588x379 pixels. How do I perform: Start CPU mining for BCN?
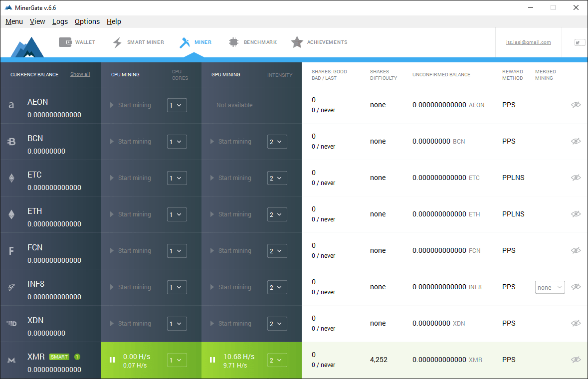(131, 142)
